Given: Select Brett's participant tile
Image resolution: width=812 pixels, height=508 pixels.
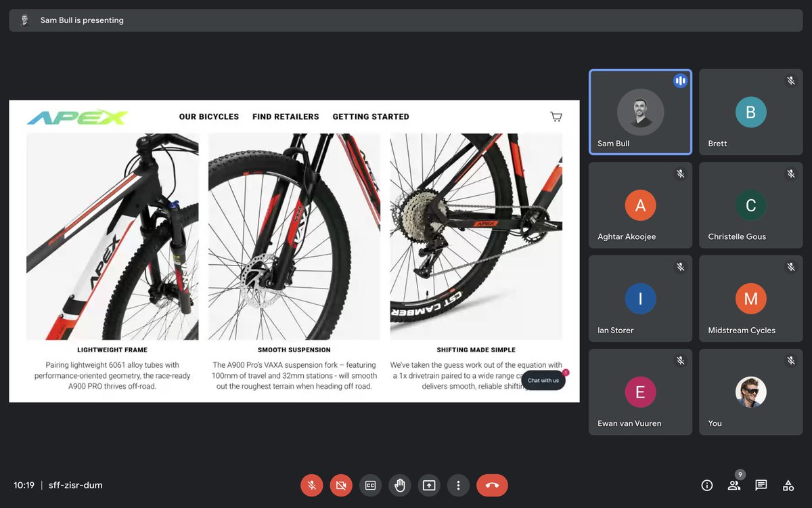Looking at the screenshot, I should (750, 112).
